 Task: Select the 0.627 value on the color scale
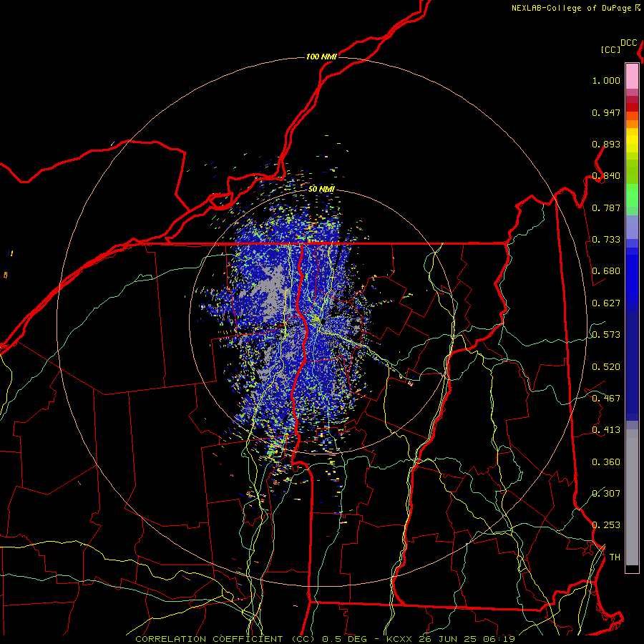pos(606,303)
